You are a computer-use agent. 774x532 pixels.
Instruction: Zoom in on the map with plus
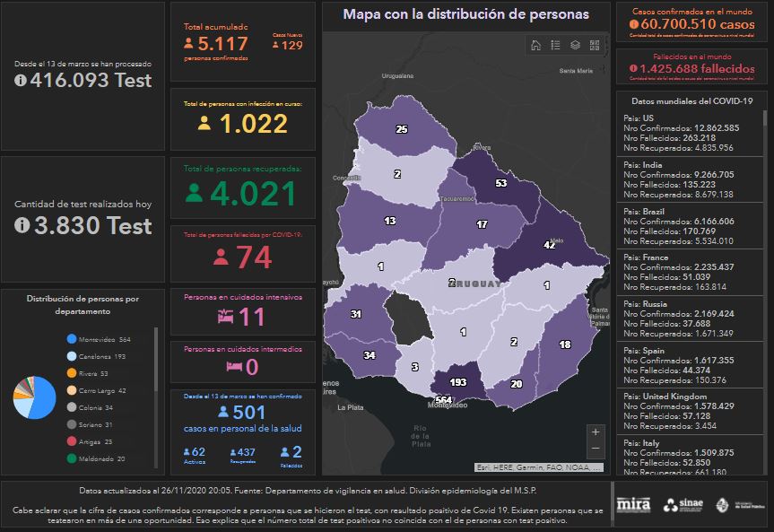click(x=596, y=432)
